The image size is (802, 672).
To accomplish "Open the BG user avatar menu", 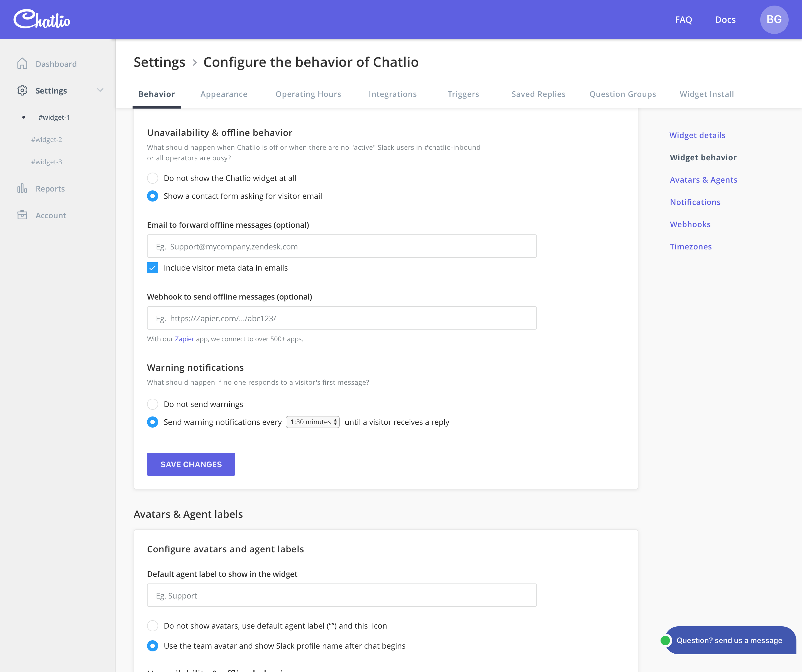I will (x=774, y=19).
